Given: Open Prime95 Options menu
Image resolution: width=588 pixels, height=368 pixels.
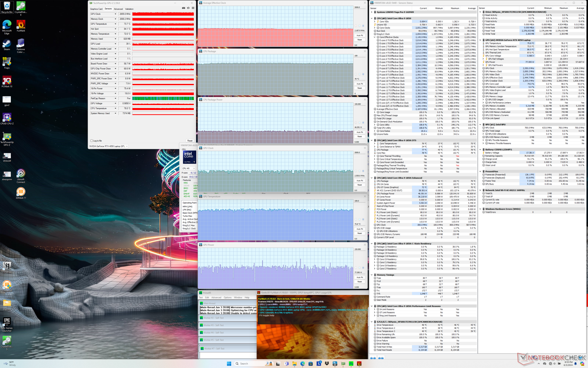Looking at the screenshot, I should click(228, 297).
